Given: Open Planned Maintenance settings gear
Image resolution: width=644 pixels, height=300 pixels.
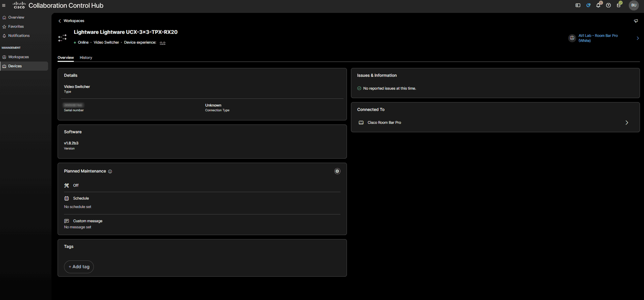Looking at the screenshot, I should [x=337, y=171].
